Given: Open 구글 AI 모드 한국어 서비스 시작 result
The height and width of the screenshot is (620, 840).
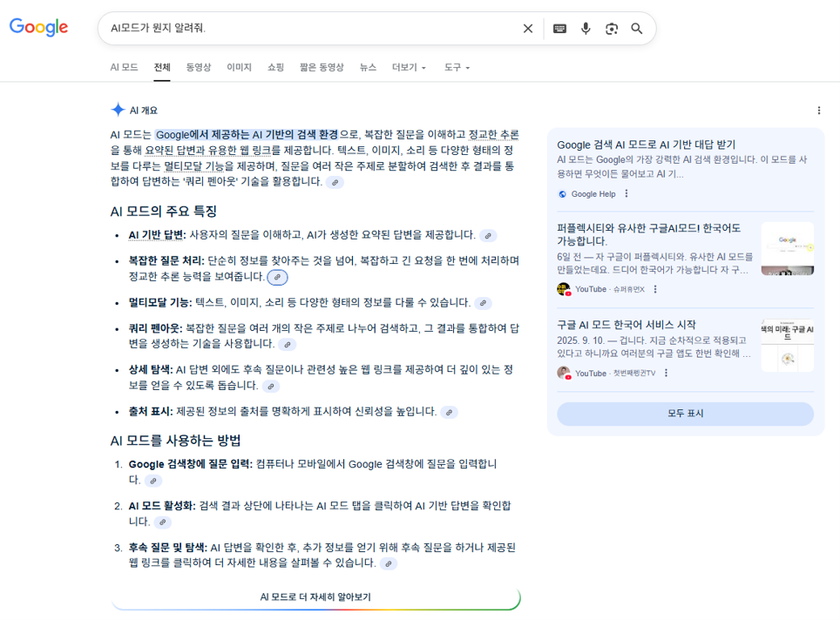Looking at the screenshot, I should 627,325.
